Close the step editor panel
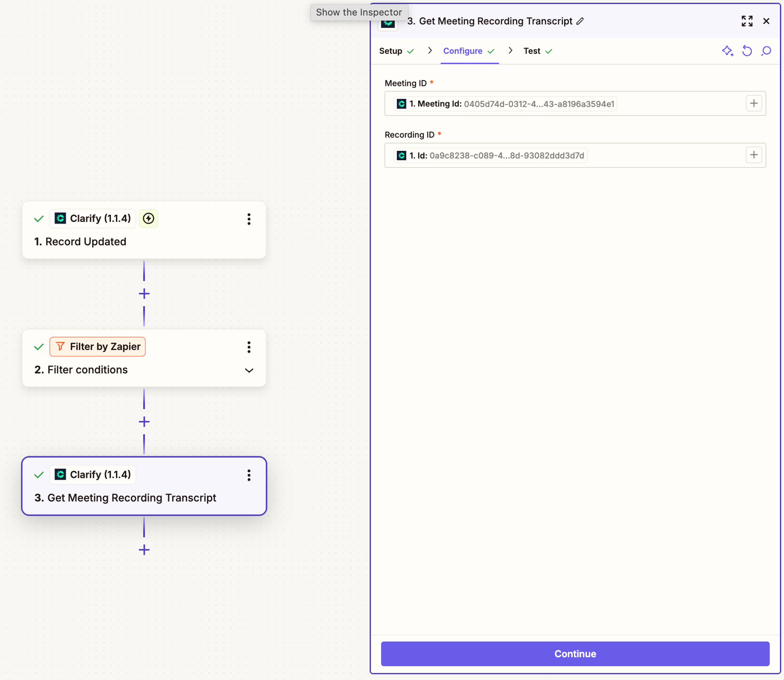 click(766, 21)
